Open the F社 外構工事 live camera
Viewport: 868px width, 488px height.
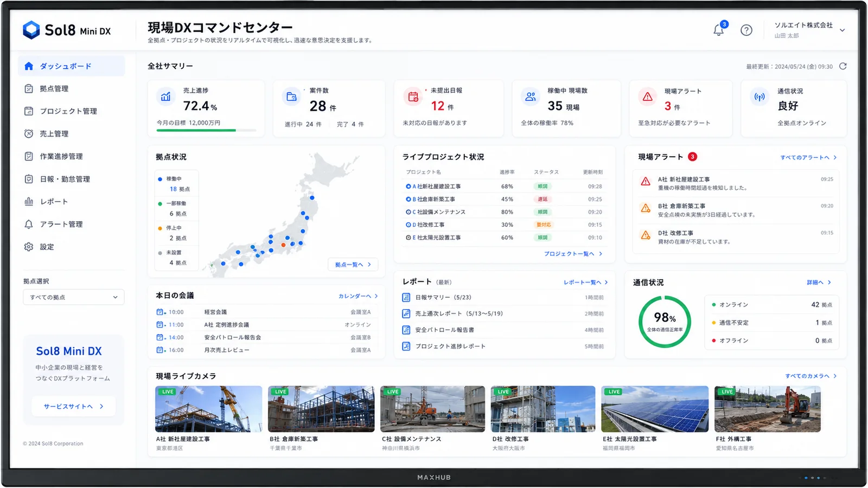click(768, 409)
